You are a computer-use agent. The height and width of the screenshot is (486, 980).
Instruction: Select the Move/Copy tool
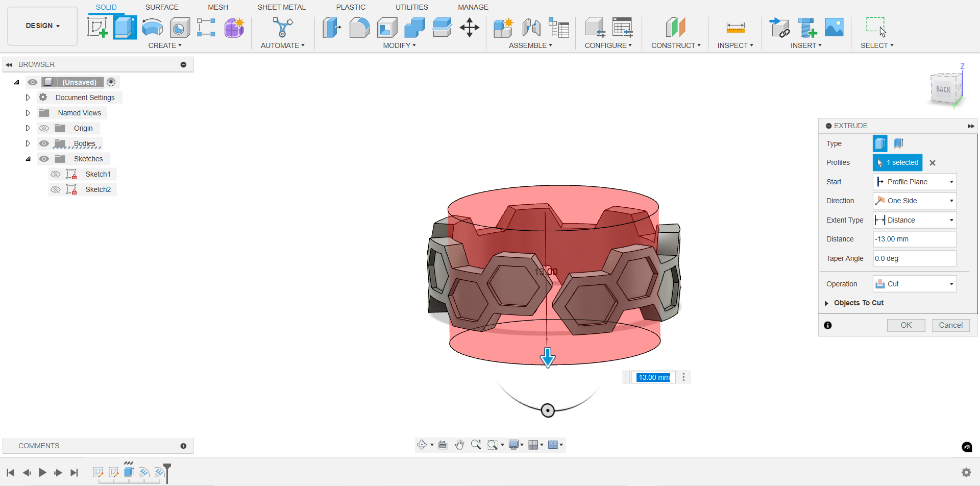[469, 27]
